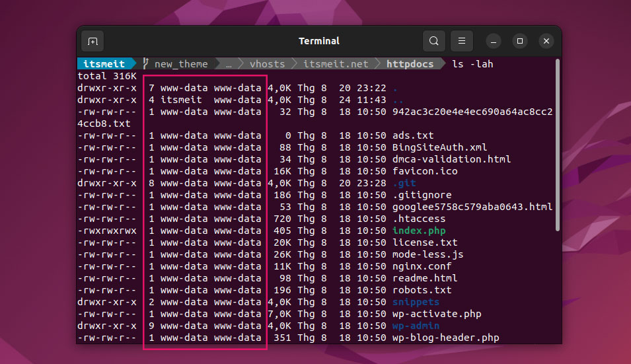Open a new terminal tab

click(93, 41)
